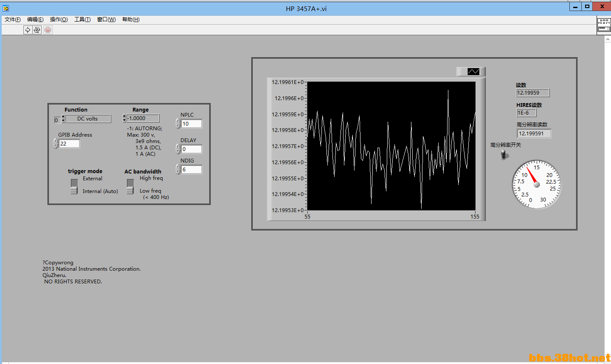Screen dimensions: 611x364
Task: Click the NPLC field showing 10
Action: [x=191, y=124]
